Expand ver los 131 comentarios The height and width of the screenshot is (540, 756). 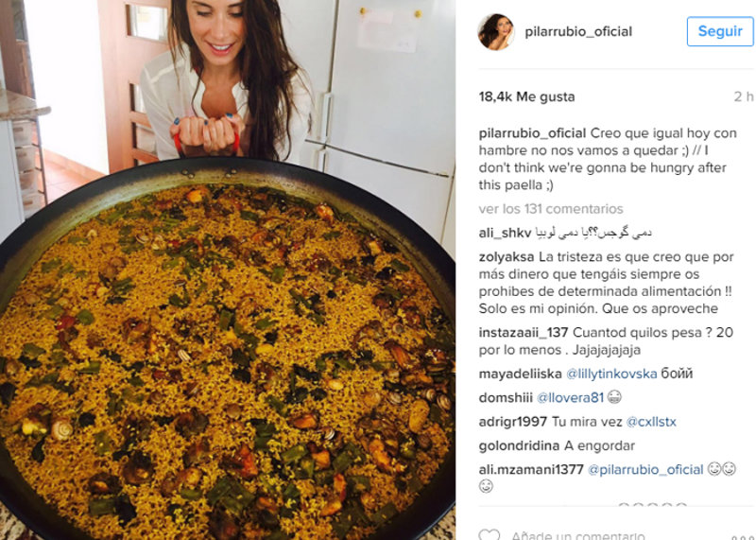551,209
